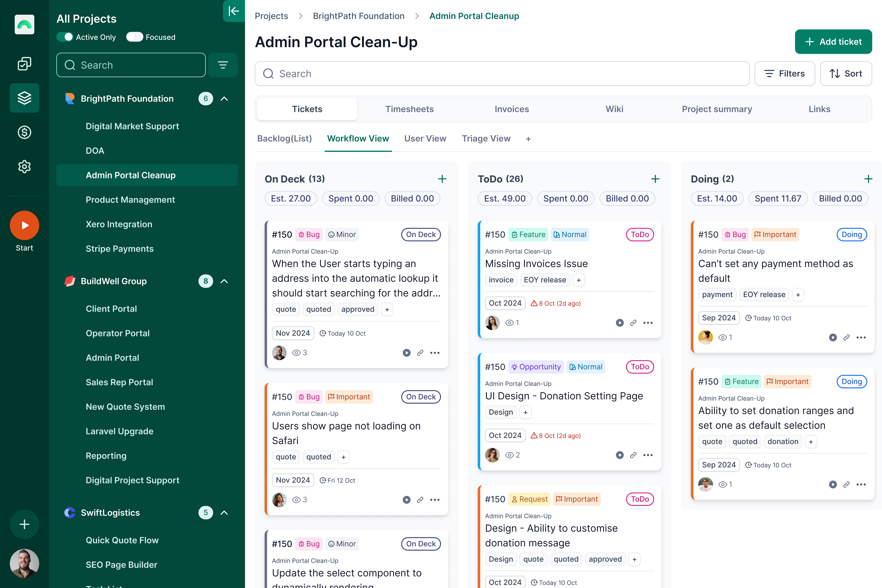Copy link of Missing Invoices Issue ticket
The image size is (882, 588).
coord(633,323)
